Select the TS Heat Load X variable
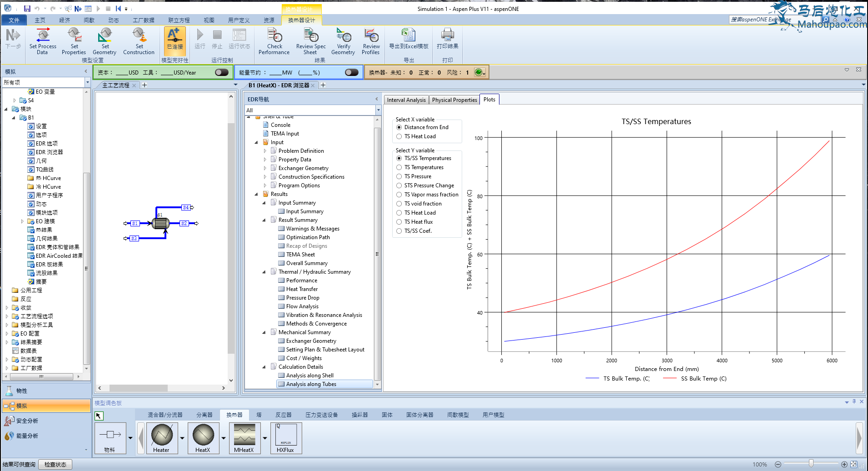 pos(399,136)
